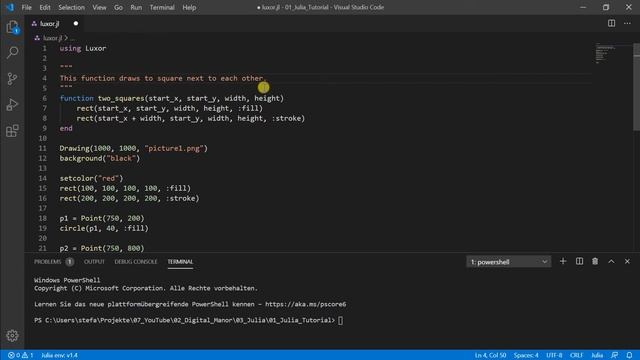The image size is (640, 360).
Task: Click the VS Code logo icon
Action: tap(10, 7)
